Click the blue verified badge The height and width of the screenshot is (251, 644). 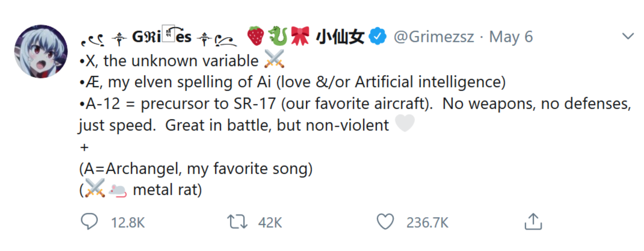coord(377,36)
